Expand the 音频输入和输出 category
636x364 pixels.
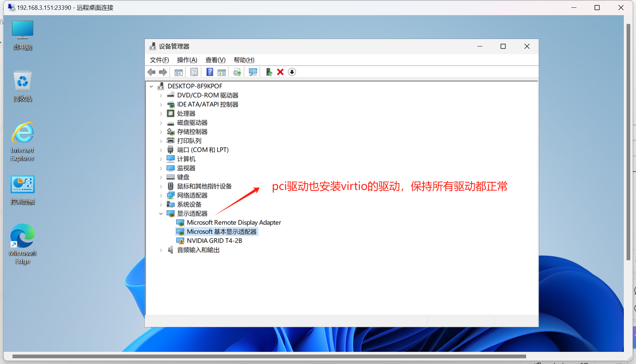tap(161, 250)
